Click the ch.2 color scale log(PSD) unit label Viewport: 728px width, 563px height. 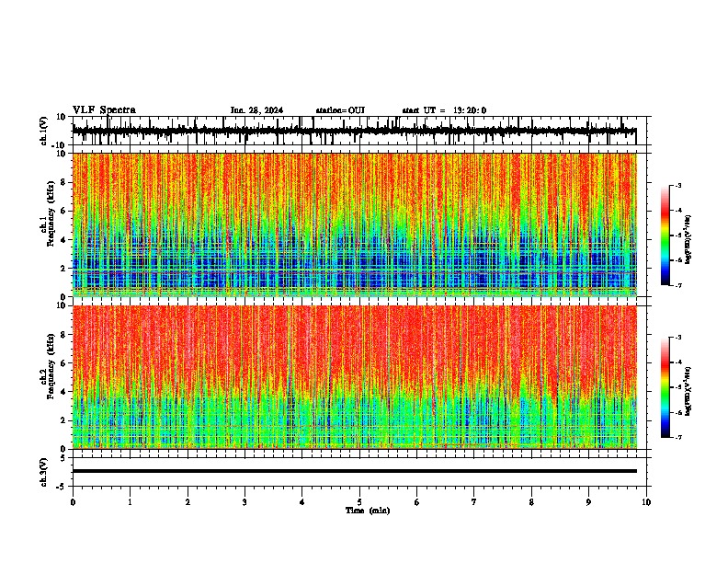coord(688,391)
